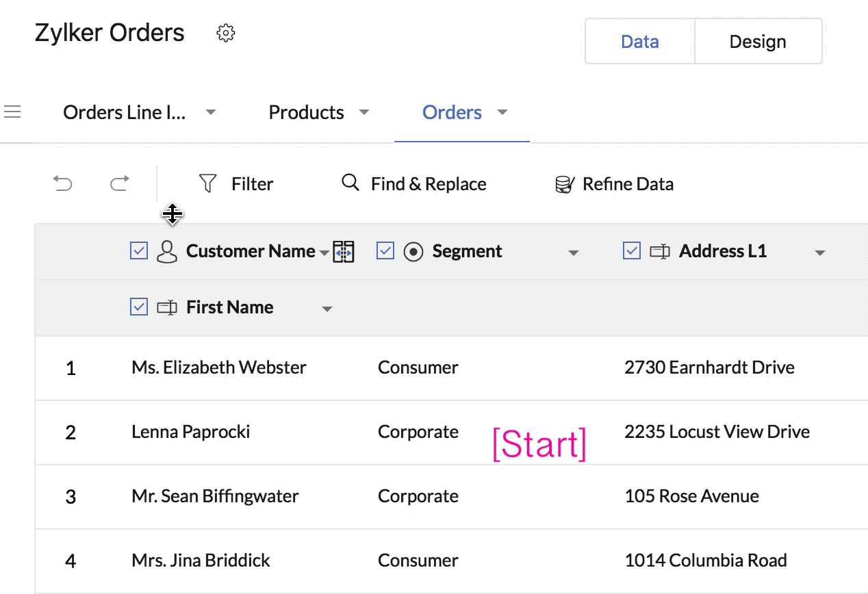Screen dimensions: 868x594
Task: Open Find & Replace
Action: click(414, 183)
